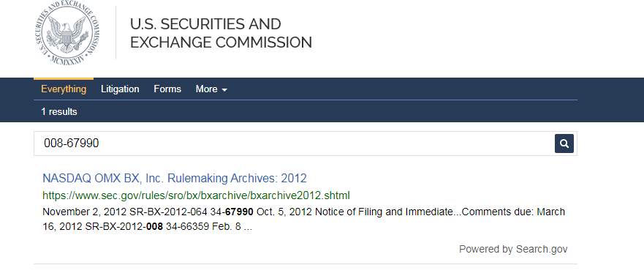Viewport: 644px width, 276px height.
Task: Switch to the Everything tab
Action: click(x=64, y=89)
